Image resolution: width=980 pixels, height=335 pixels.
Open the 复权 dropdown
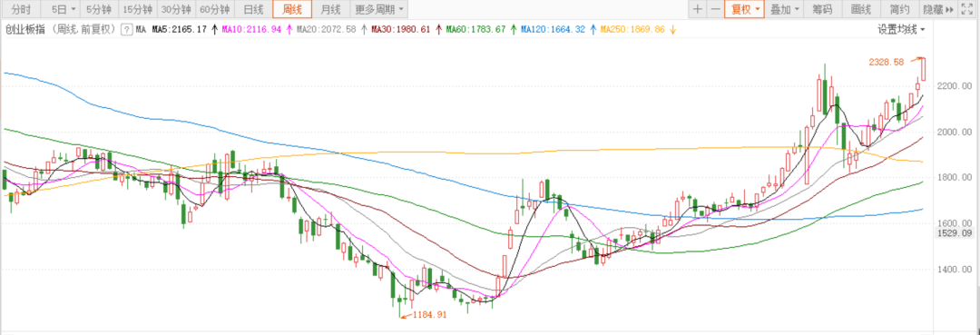(744, 9)
